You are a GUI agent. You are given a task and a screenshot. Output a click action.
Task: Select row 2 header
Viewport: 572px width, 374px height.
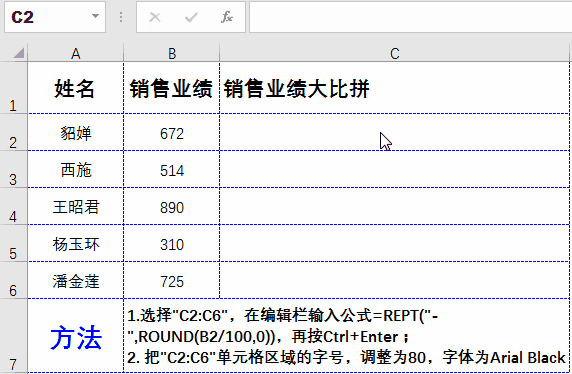[13, 132]
